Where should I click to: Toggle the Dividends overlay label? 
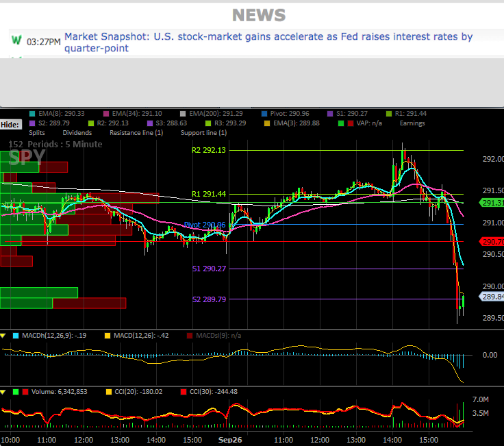coord(77,133)
